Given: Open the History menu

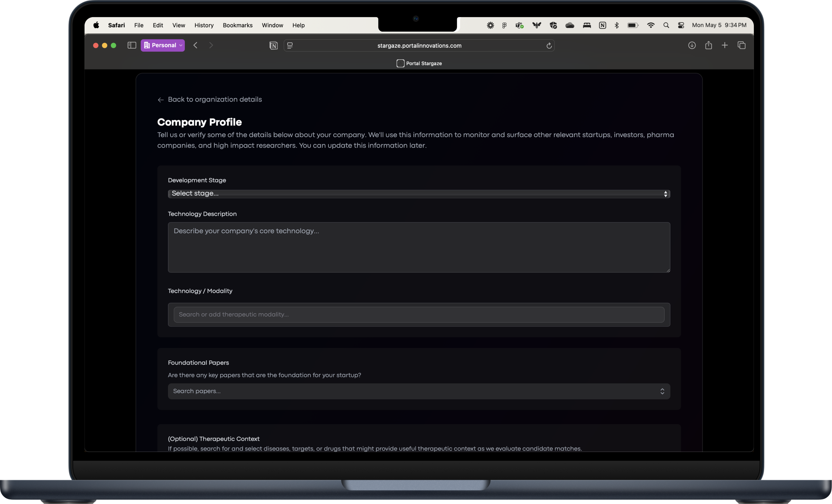Looking at the screenshot, I should [204, 25].
